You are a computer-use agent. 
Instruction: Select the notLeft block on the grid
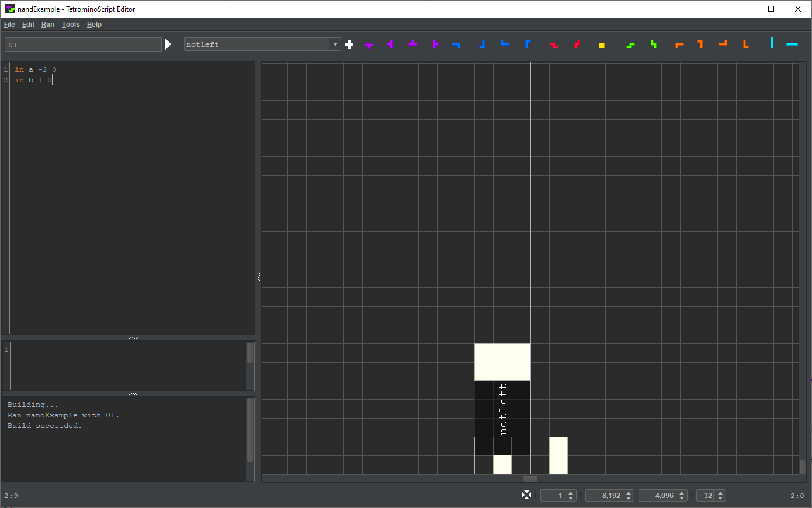[x=502, y=409]
